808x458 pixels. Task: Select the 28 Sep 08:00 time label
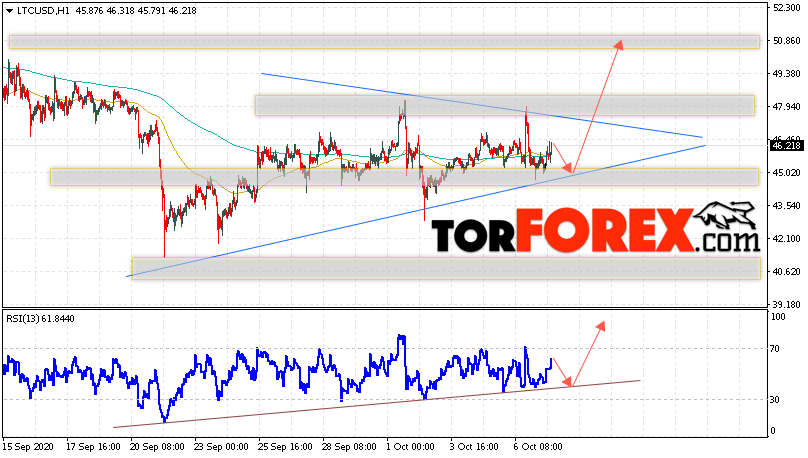pos(349,447)
